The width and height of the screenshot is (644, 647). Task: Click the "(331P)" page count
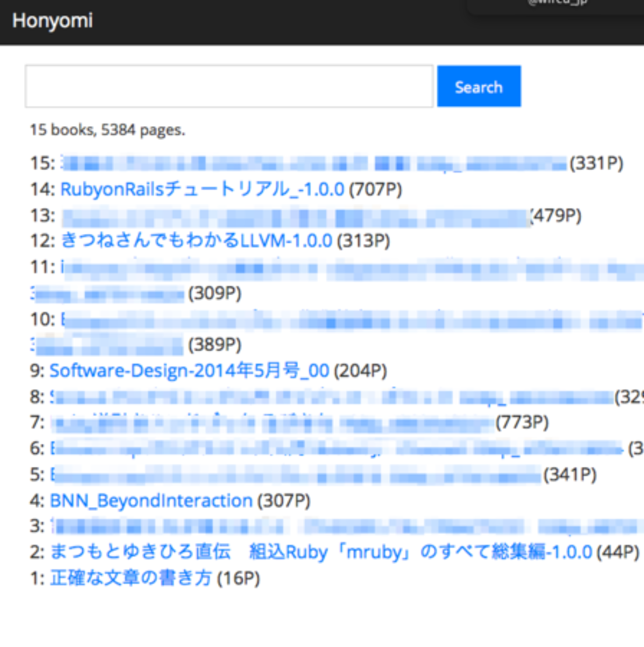596,163
